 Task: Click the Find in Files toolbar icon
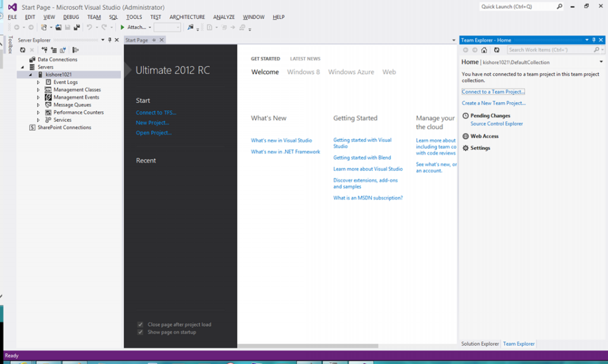click(190, 27)
